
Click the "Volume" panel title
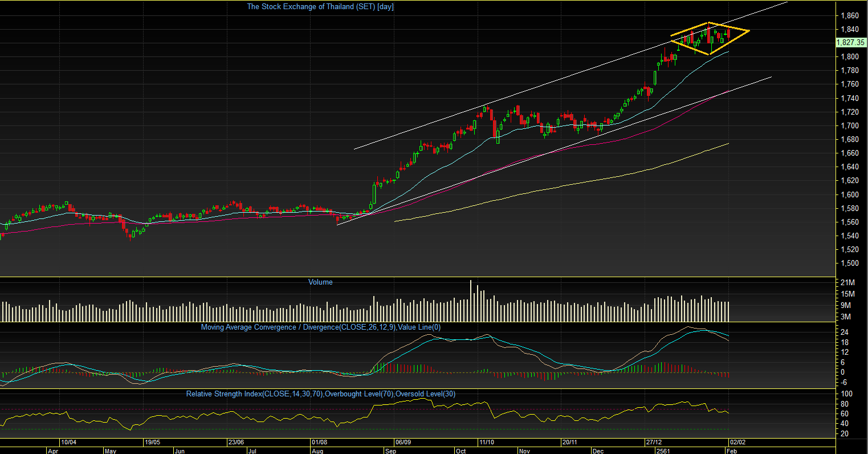click(320, 282)
